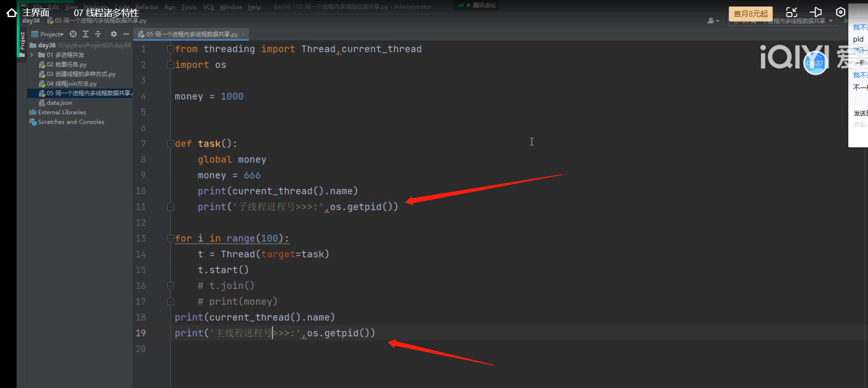Click the home icon beside 主界面
The width and height of the screenshot is (868, 388).
click(x=12, y=13)
